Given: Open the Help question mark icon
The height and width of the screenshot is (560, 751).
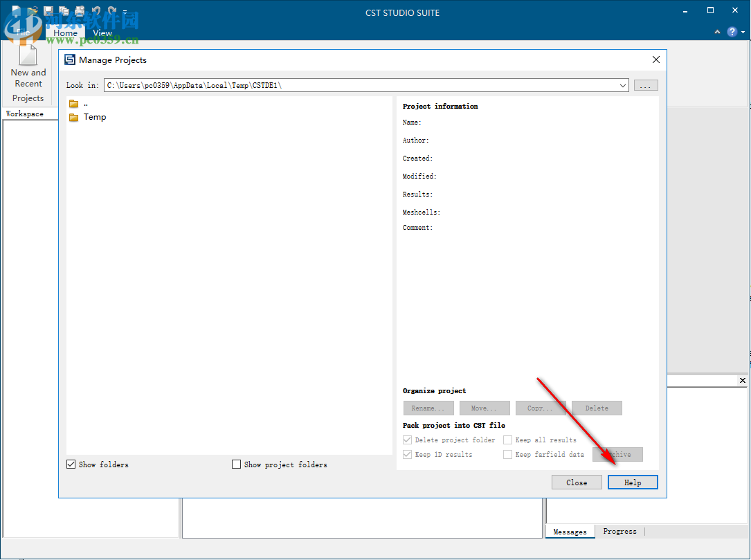Looking at the screenshot, I should pyautogui.click(x=732, y=32).
